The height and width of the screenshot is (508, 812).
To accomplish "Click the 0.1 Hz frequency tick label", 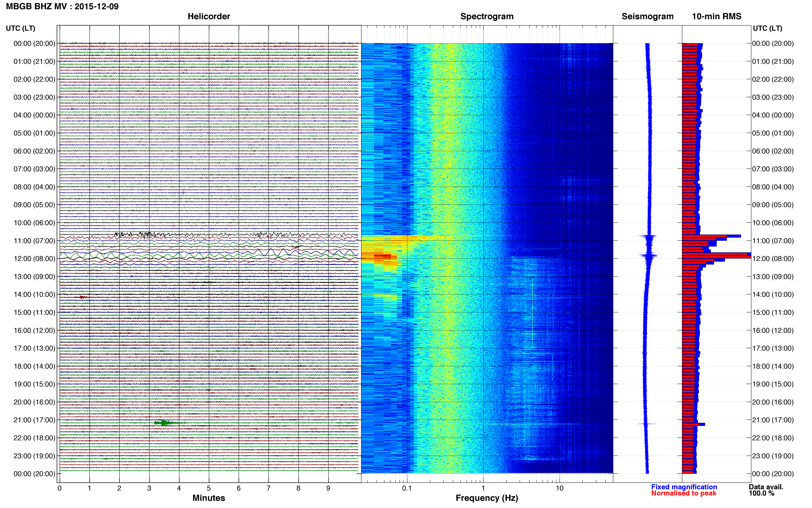I will (407, 488).
